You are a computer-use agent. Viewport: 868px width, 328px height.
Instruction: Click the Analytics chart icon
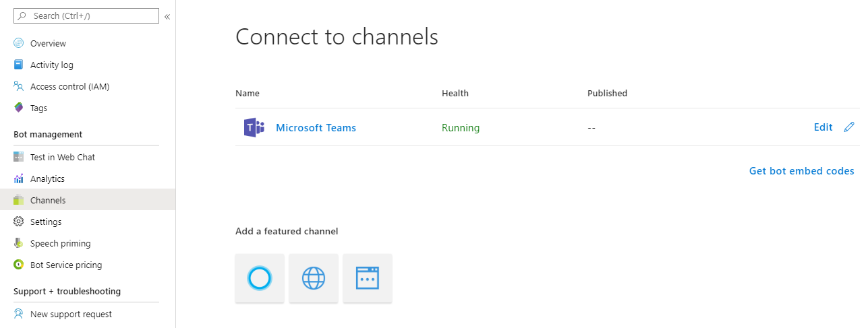[19, 178]
